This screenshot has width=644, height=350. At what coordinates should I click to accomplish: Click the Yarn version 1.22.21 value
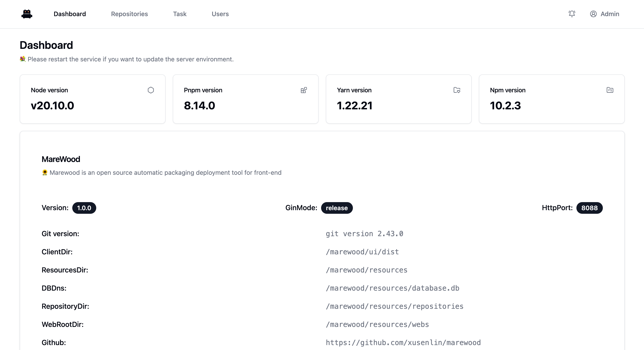[354, 106]
